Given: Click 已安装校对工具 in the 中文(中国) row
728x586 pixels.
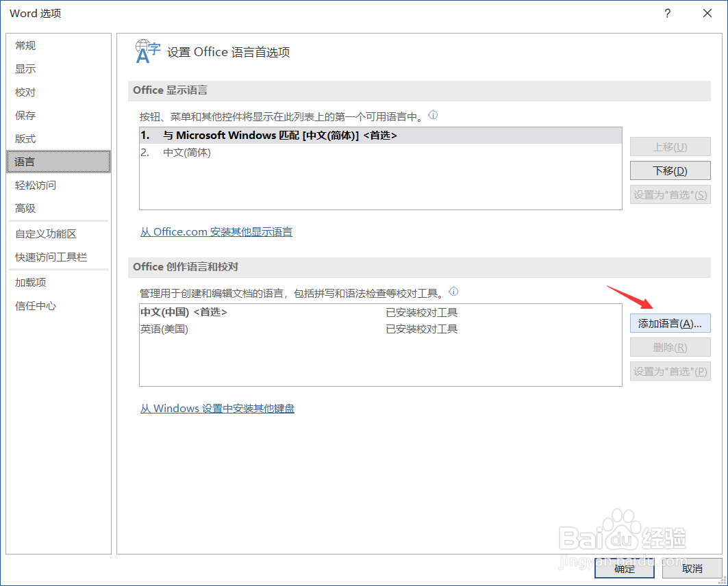Looking at the screenshot, I should pyautogui.click(x=422, y=312).
